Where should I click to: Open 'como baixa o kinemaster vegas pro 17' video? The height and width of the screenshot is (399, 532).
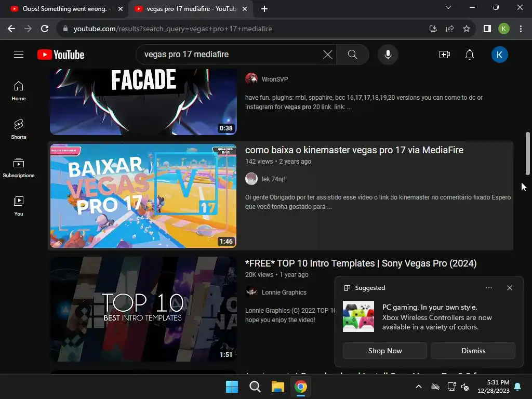pos(354,150)
